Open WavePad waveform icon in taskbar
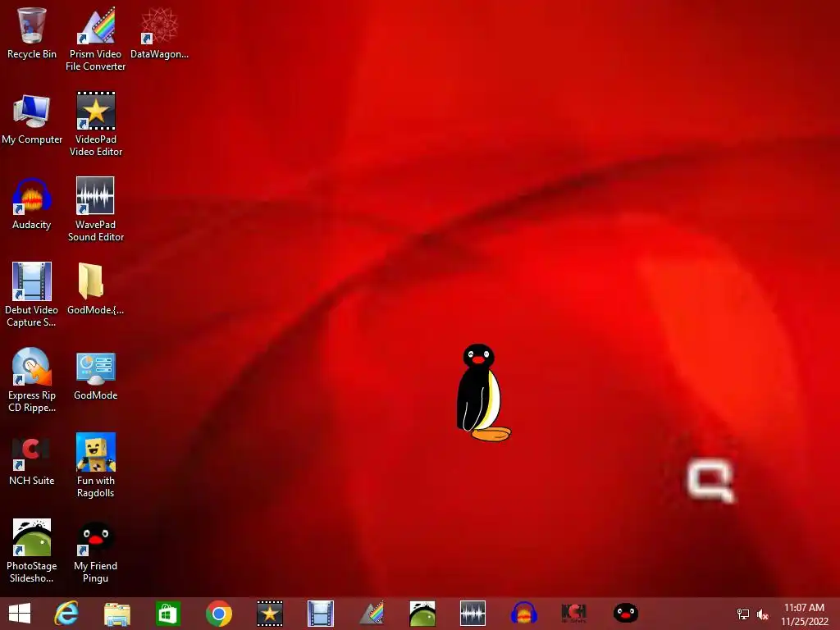The height and width of the screenshot is (630, 840). [472, 614]
